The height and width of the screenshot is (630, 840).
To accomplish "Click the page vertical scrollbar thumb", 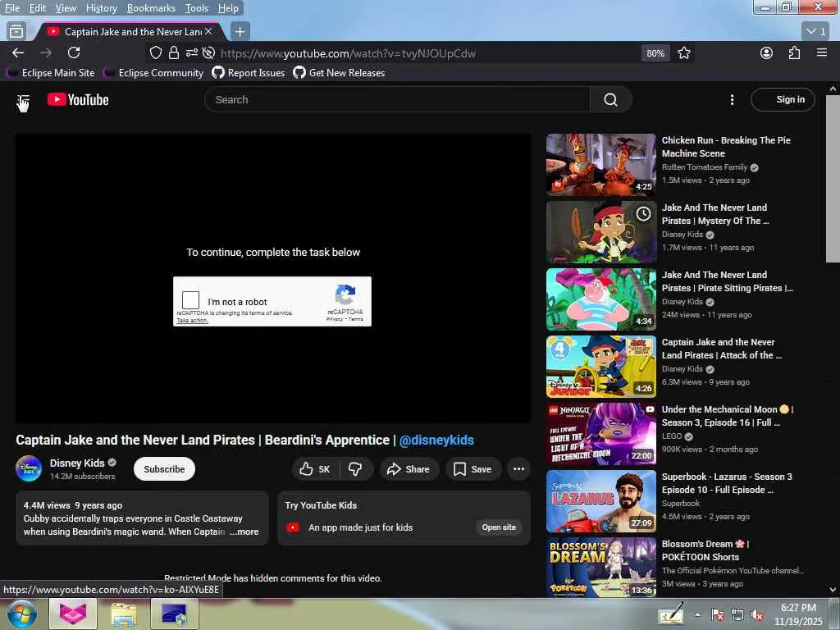I will point(833,178).
